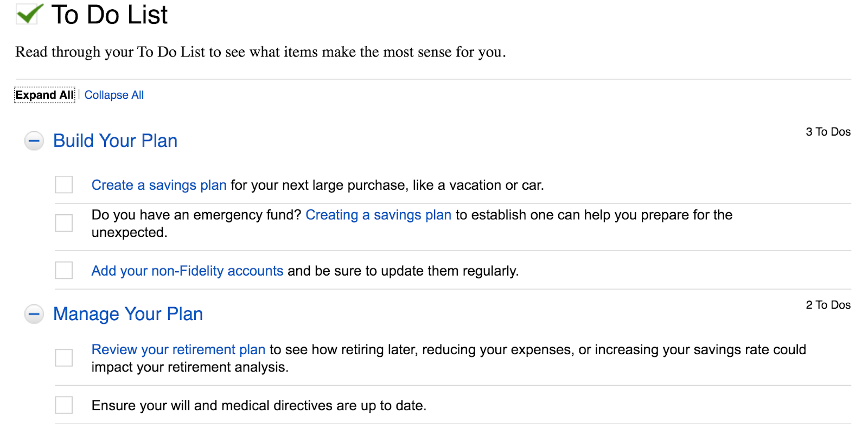Collapse Build Your Plan with minus icon
868x447 pixels.
coord(34,141)
